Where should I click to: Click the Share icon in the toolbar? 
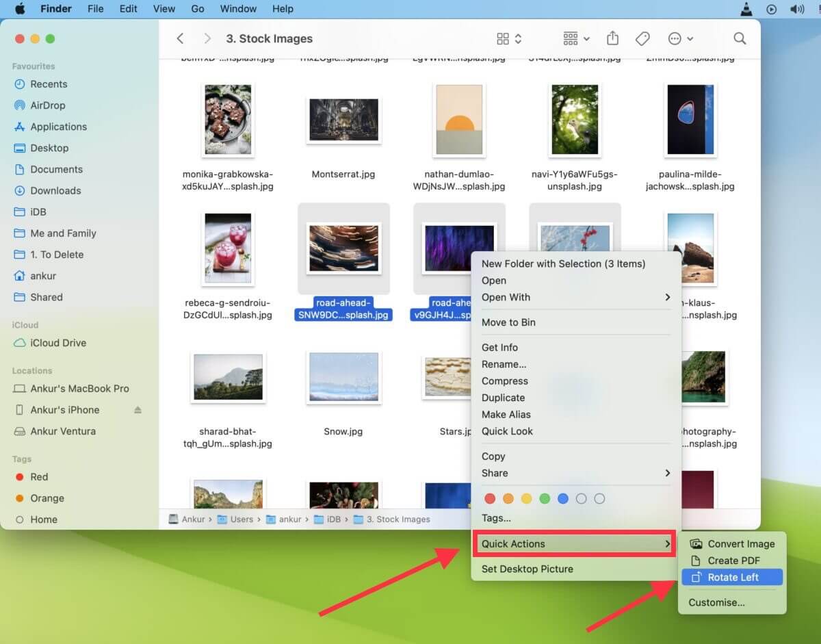[612, 39]
